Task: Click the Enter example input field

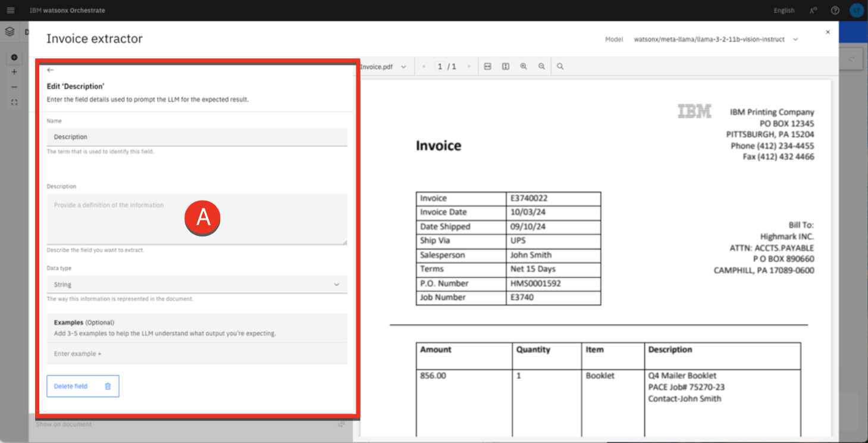Action: click(x=197, y=354)
